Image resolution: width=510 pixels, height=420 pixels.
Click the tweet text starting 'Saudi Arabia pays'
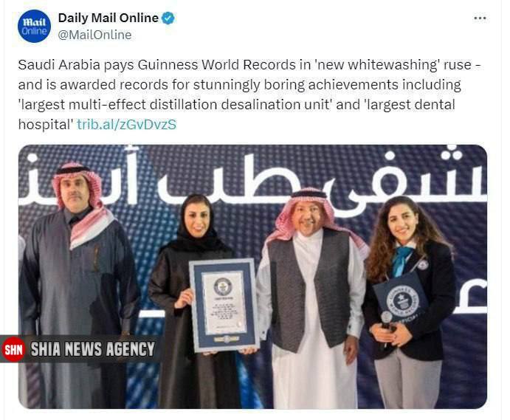pyautogui.click(x=249, y=94)
